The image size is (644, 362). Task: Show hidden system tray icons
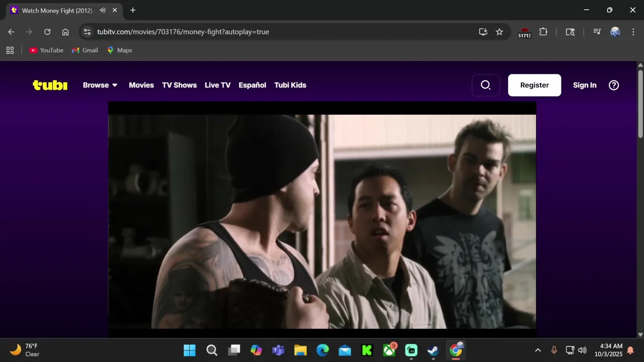click(x=538, y=350)
